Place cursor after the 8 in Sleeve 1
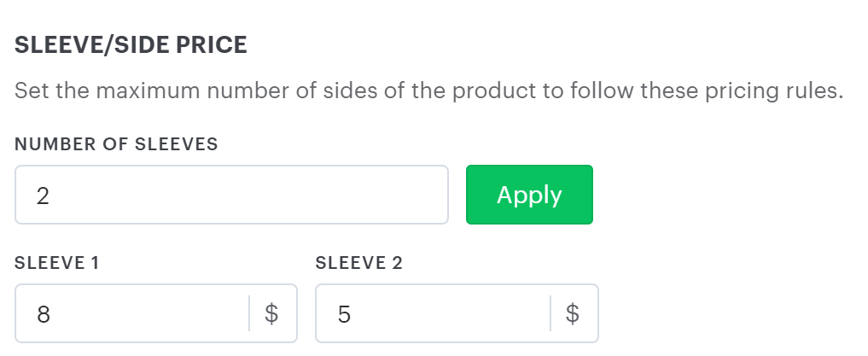Screen dimensions: 868x356 tap(50, 314)
